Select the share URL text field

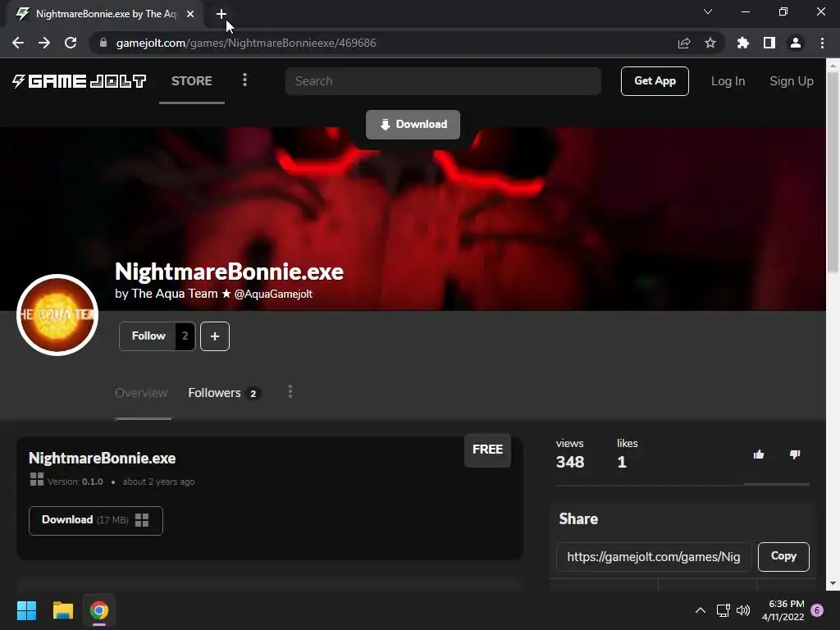654,557
